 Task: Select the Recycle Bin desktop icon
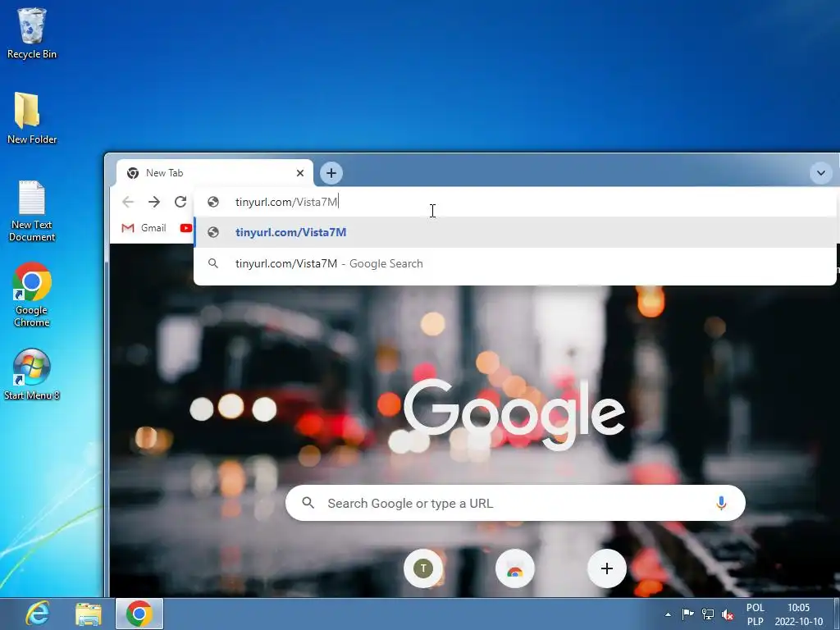(32, 33)
